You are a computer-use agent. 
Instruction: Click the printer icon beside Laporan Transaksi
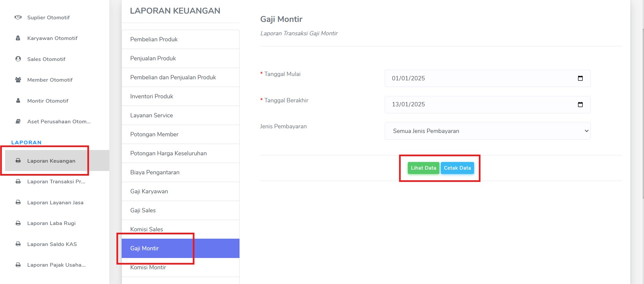[x=18, y=181]
